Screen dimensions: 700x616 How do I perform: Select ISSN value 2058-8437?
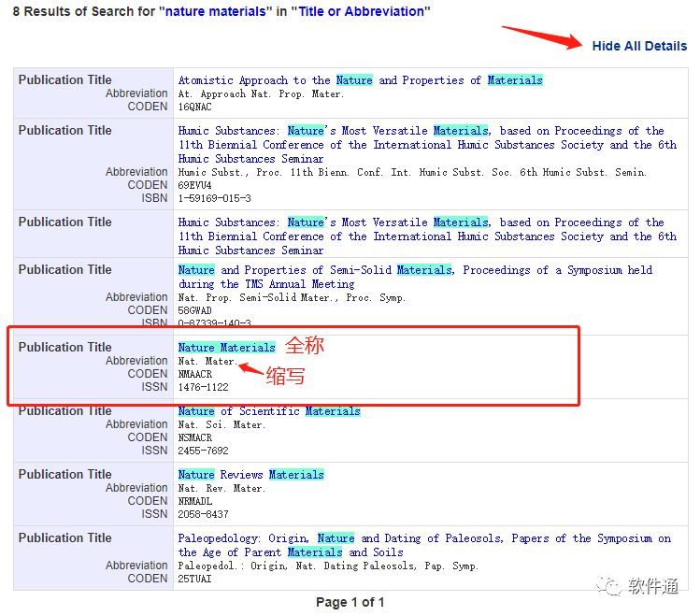pyautogui.click(x=203, y=514)
